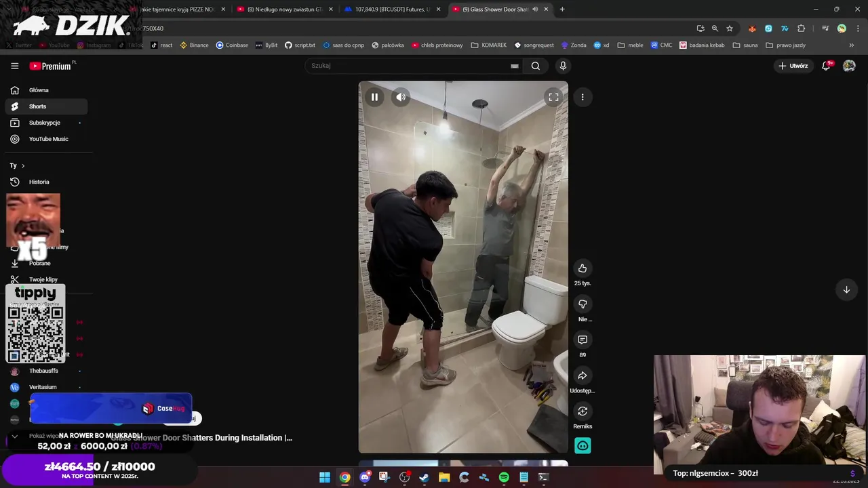The height and width of the screenshot is (488, 868).
Task: Pause the Shorts video
Action: [374, 97]
